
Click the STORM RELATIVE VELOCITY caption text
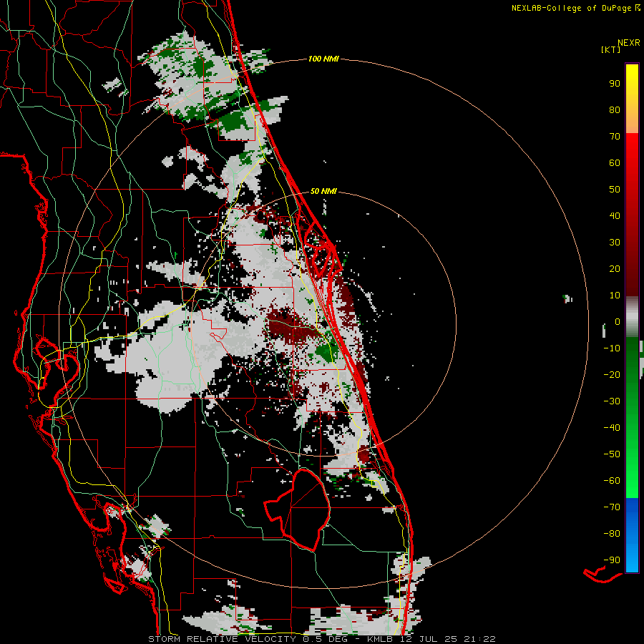point(222,639)
